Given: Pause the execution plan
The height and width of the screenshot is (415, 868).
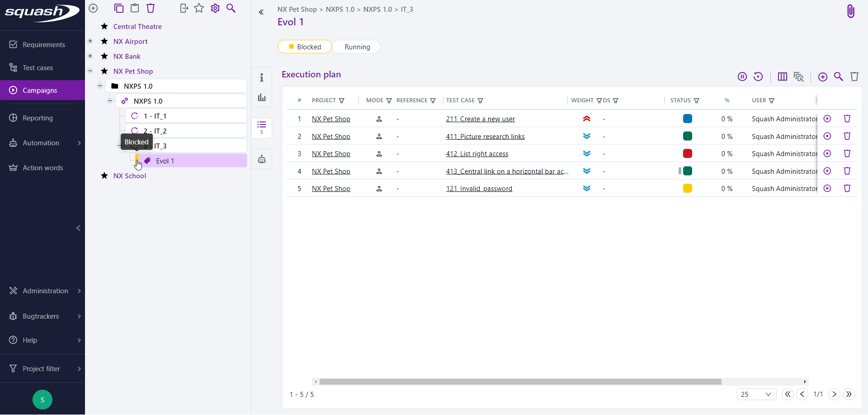Looking at the screenshot, I should click(x=742, y=76).
